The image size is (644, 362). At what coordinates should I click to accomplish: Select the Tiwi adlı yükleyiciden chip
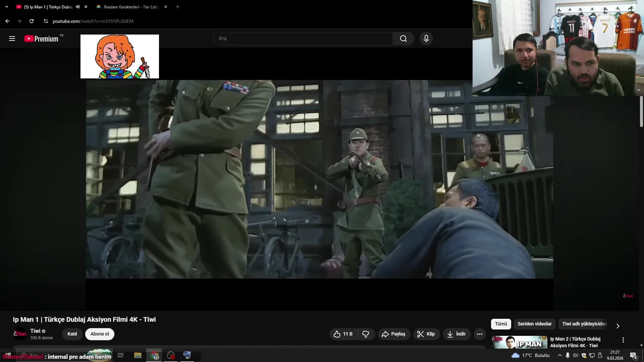coord(585,324)
